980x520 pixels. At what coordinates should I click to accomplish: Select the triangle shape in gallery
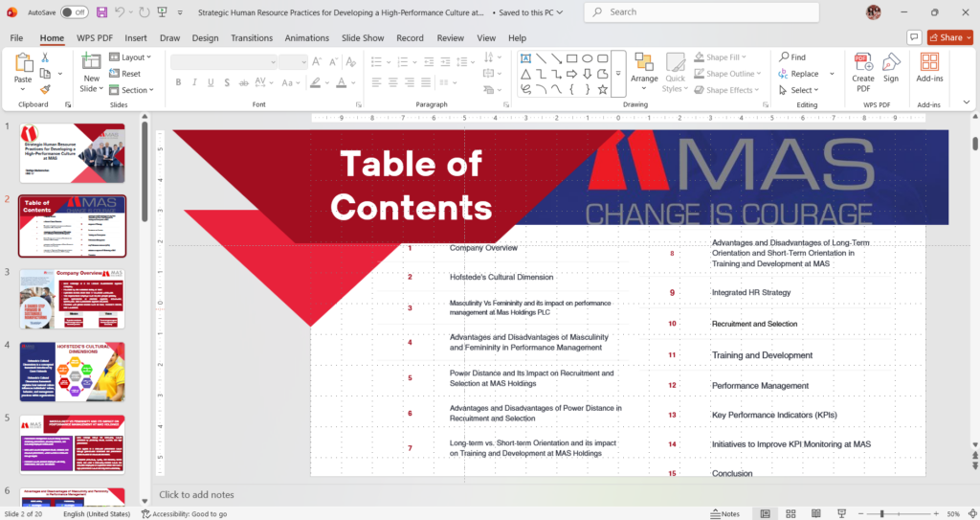coord(525,74)
